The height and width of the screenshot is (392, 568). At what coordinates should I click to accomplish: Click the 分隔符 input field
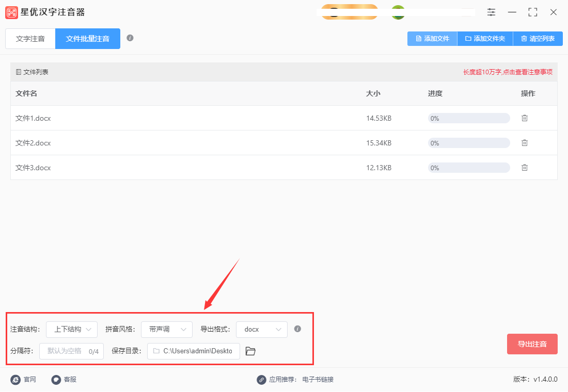point(71,351)
